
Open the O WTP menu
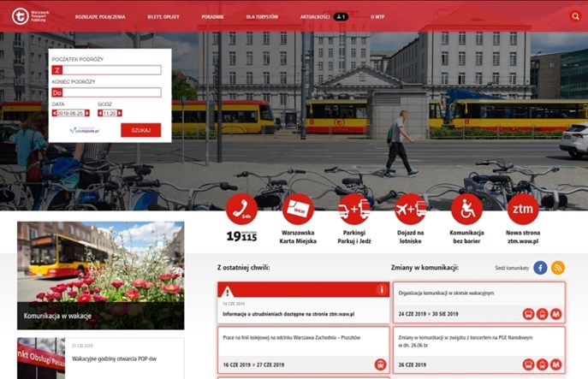(x=377, y=17)
